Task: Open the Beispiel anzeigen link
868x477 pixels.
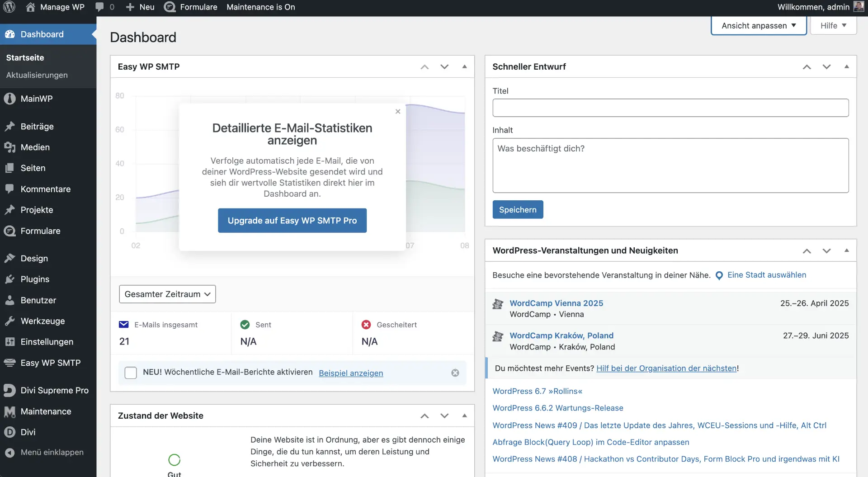Action: [x=351, y=373]
